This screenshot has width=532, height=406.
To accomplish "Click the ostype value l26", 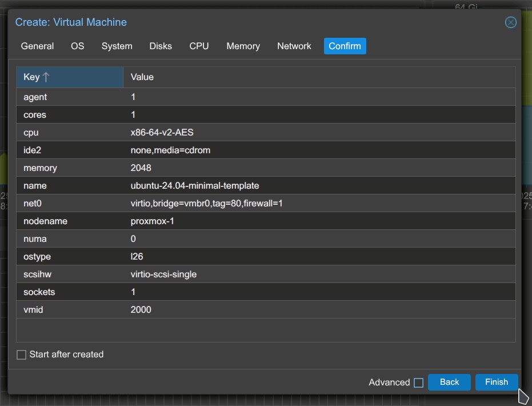I will 137,256.
